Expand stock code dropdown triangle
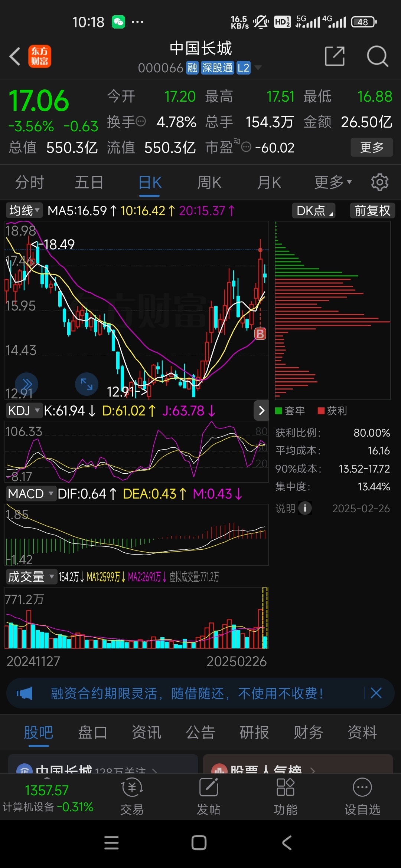This screenshot has height=868, width=401. click(258, 68)
